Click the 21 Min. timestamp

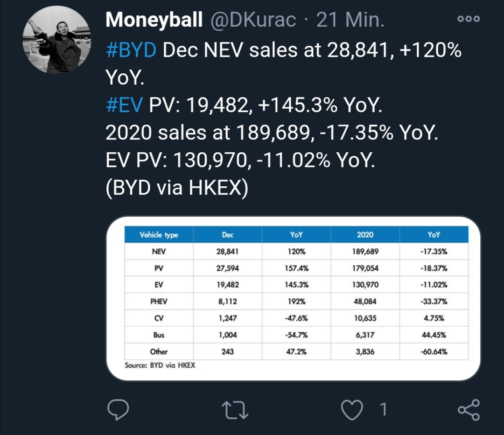coord(350,20)
